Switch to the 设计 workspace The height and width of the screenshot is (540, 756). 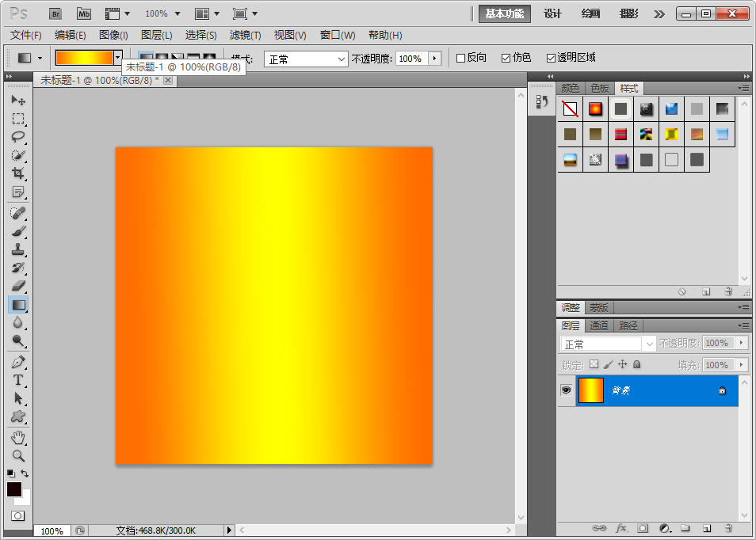[x=552, y=14]
